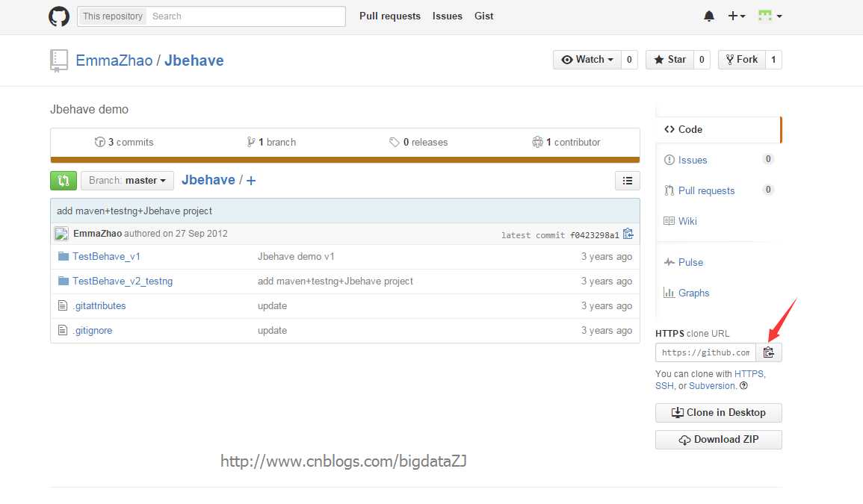Copy the latest commit SHA clipboard icon
Viewport: 863px width, 504px height.
(x=628, y=234)
